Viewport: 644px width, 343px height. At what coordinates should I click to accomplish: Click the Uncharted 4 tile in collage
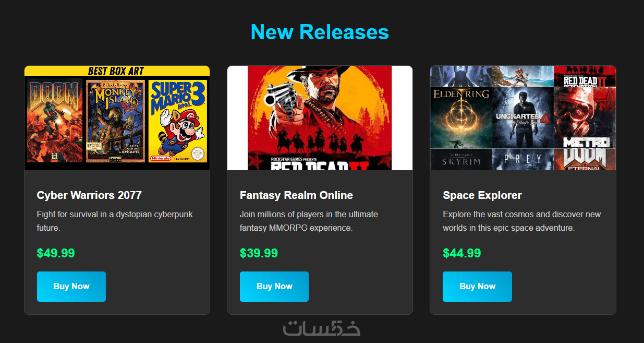pos(523,117)
